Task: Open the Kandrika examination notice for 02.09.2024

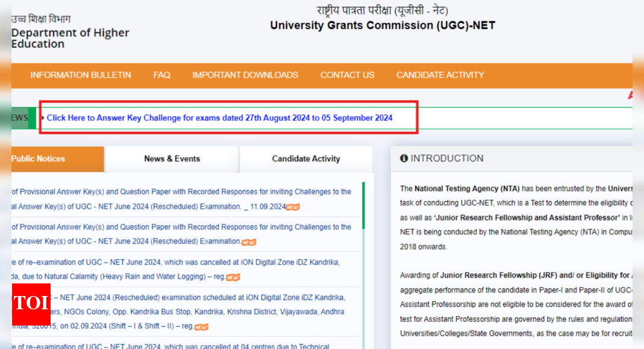Action: [178, 312]
